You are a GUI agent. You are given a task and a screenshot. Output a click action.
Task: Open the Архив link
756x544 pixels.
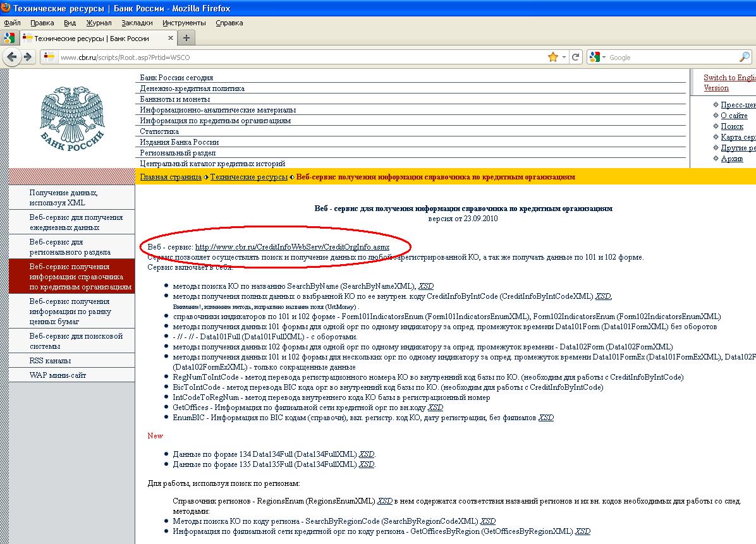(x=732, y=158)
